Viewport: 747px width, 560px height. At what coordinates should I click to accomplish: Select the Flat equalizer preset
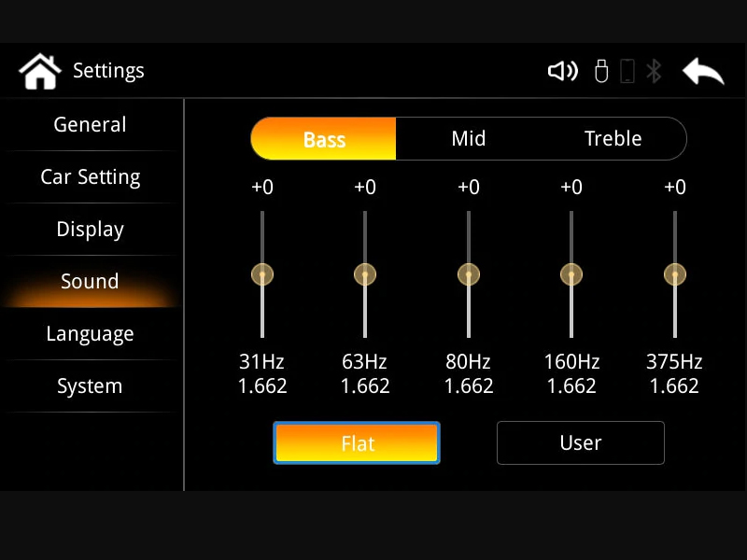coord(357,443)
